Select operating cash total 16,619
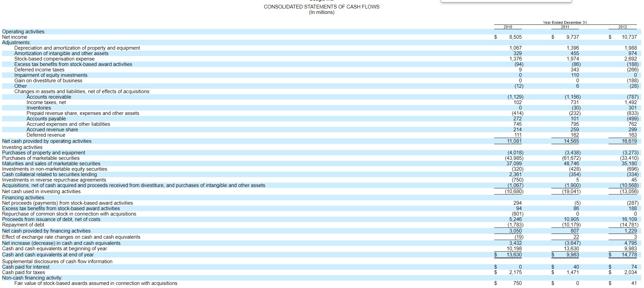This screenshot has height=288, width=644. 629,141
